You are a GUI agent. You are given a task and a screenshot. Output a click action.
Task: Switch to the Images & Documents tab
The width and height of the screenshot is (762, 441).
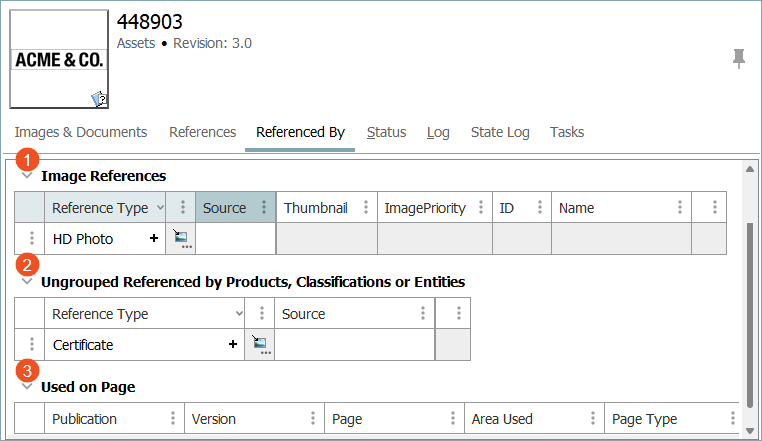pos(81,132)
